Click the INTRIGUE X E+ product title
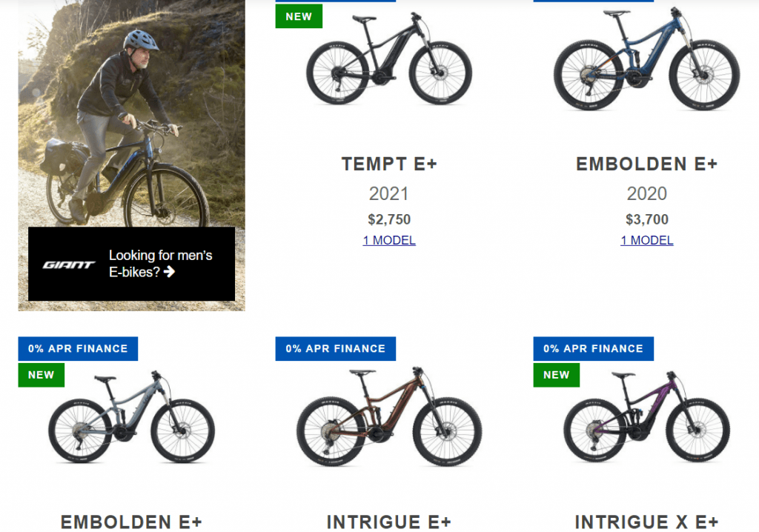The width and height of the screenshot is (759, 532). click(x=646, y=522)
